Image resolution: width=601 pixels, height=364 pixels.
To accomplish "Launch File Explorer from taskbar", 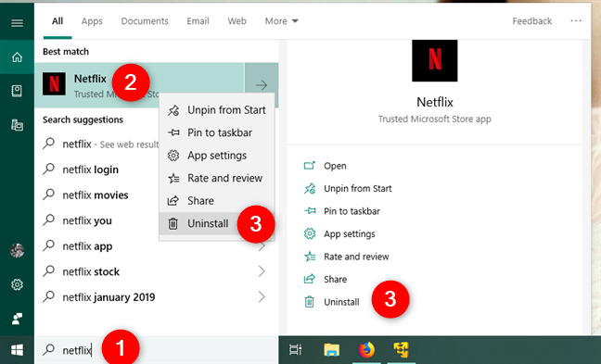I will [x=331, y=349].
